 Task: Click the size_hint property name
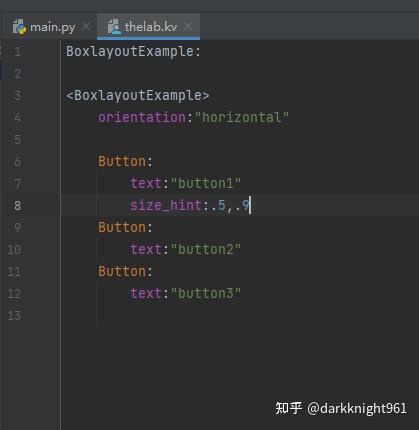[166, 205]
